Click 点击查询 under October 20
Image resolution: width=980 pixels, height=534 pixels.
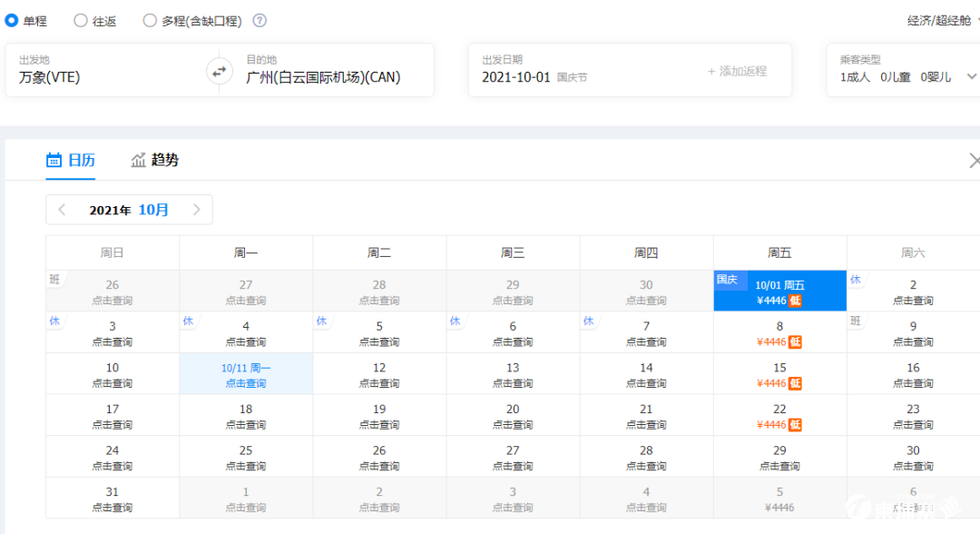point(513,425)
